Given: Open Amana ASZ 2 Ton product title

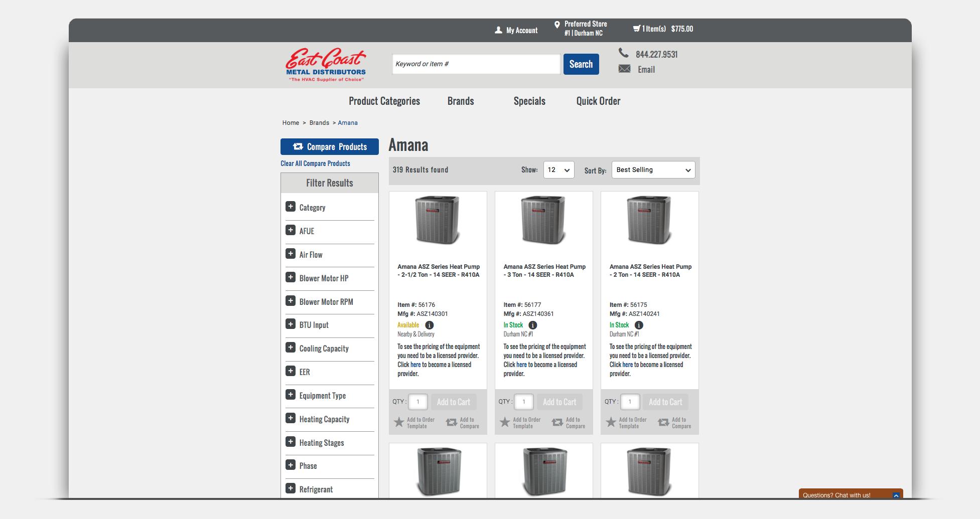Looking at the screenshot, I should [650, 271].
